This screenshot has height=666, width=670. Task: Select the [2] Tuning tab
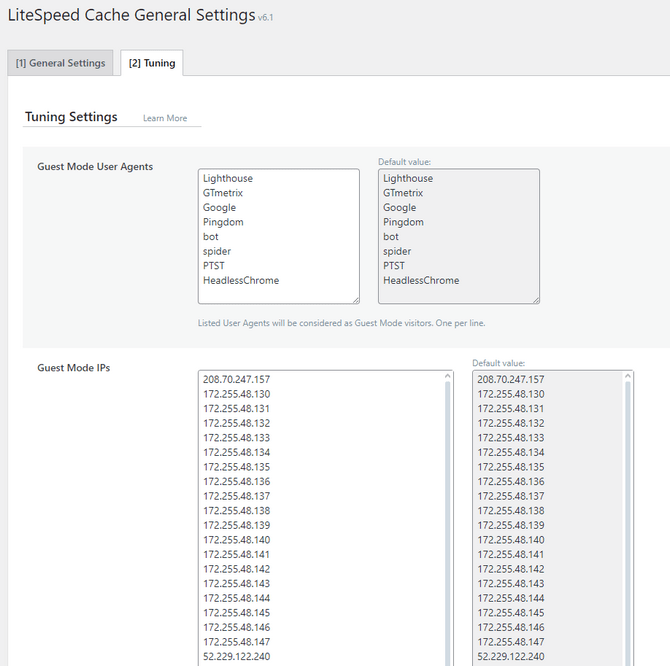tap(152, 63)
